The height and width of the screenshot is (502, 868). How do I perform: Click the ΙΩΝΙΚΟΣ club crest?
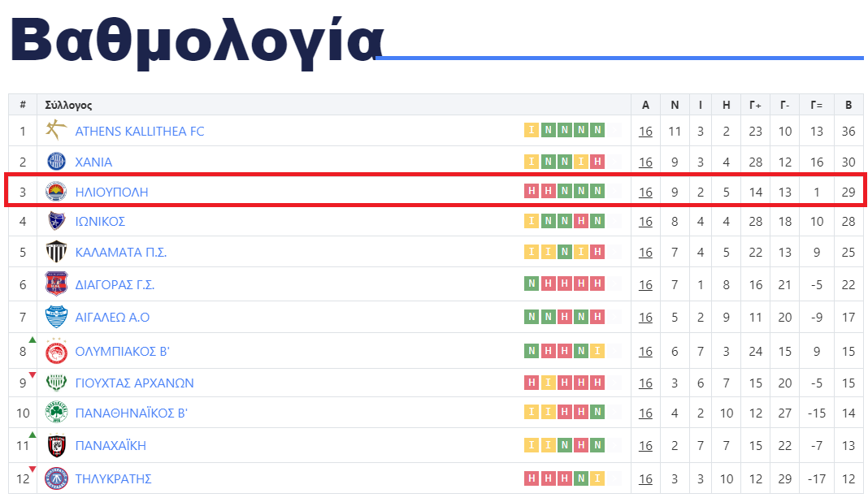click(56, 221)
